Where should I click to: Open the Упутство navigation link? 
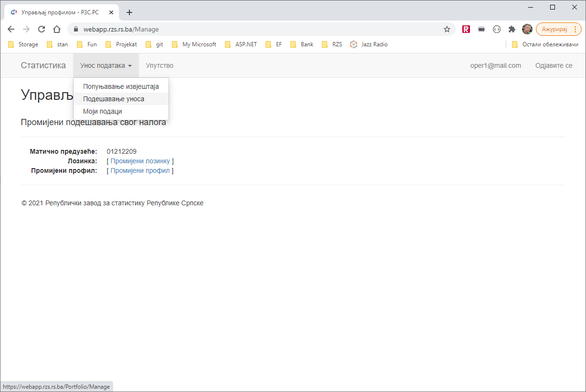[x=160, y=65]
